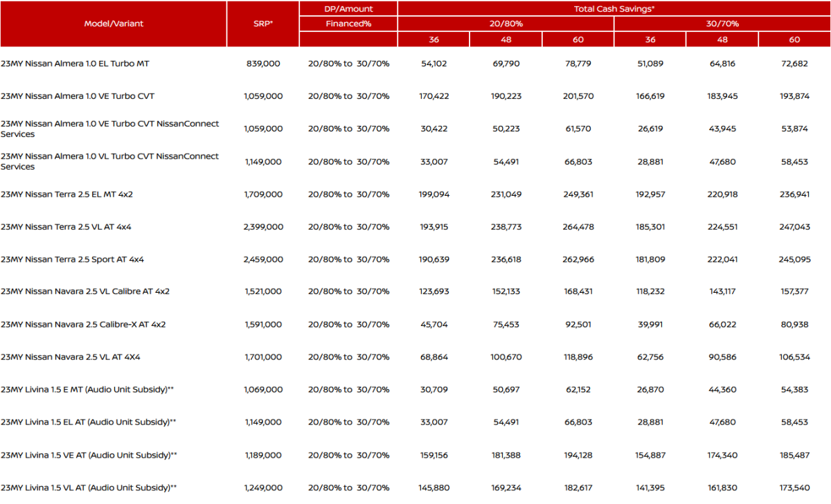The width and height of the screenshot is (831, 504).
Task: Click the savings value 69,790
Action: [506, 63]
